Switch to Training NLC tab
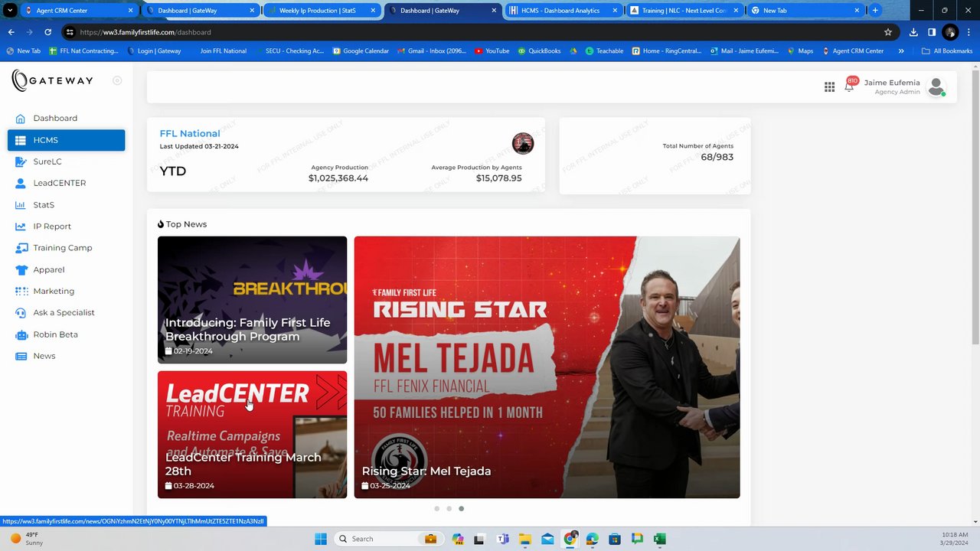 tap(684, 11)
